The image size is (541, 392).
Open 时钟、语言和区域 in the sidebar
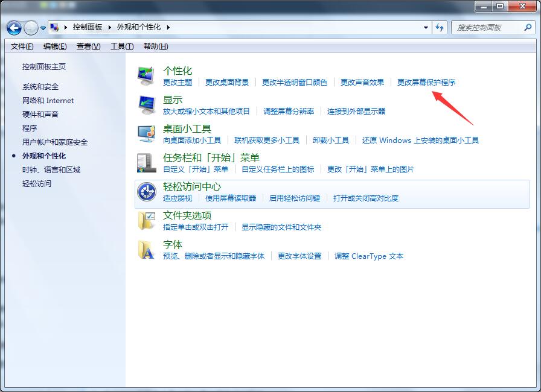pyautogui.click(x=51, y=170)
